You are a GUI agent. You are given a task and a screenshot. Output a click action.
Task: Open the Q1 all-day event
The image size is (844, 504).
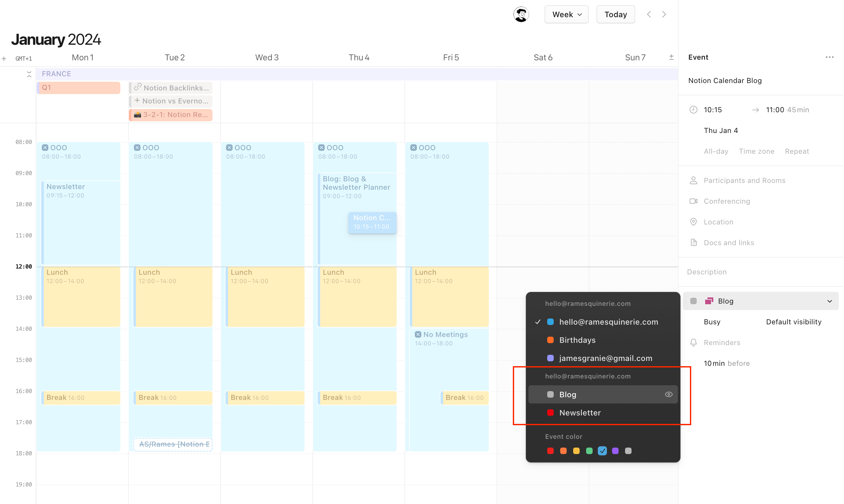click(78, 87)
